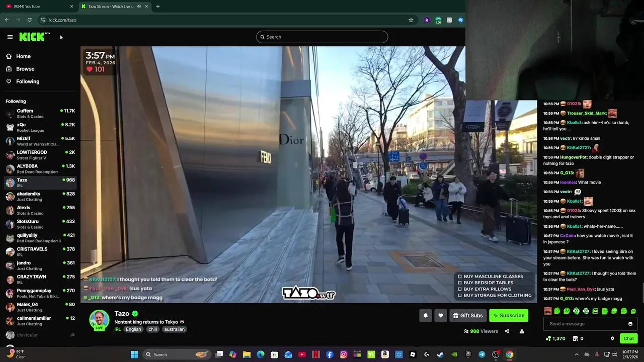
Task: Open xQc's channel in Following list
Action: [x=40, y=127]
